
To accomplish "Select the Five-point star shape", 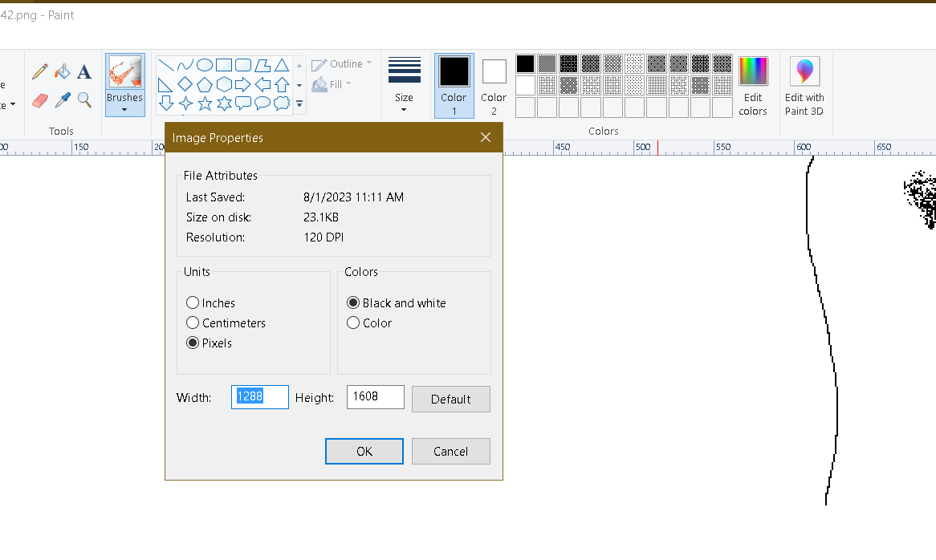I will [x=205, y=103].
